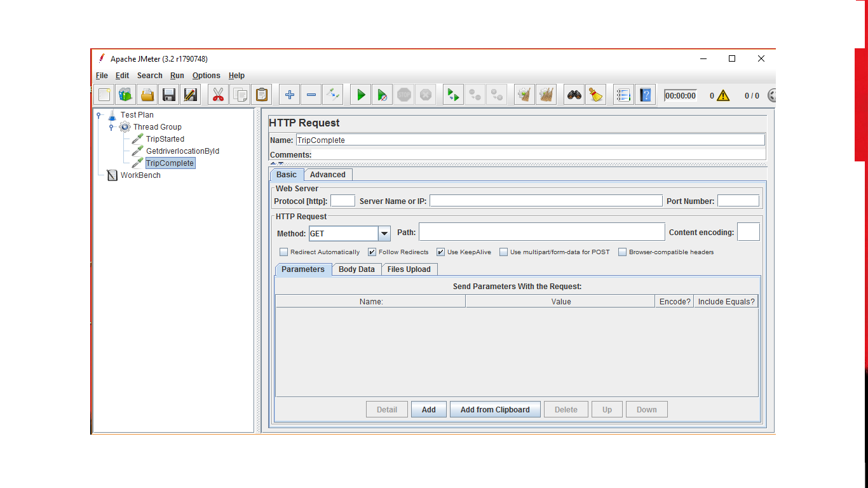This screenshot has height=488, width=868.
Task: Click the yellow warning triangle error indicator
Action: tap(723, 96)
